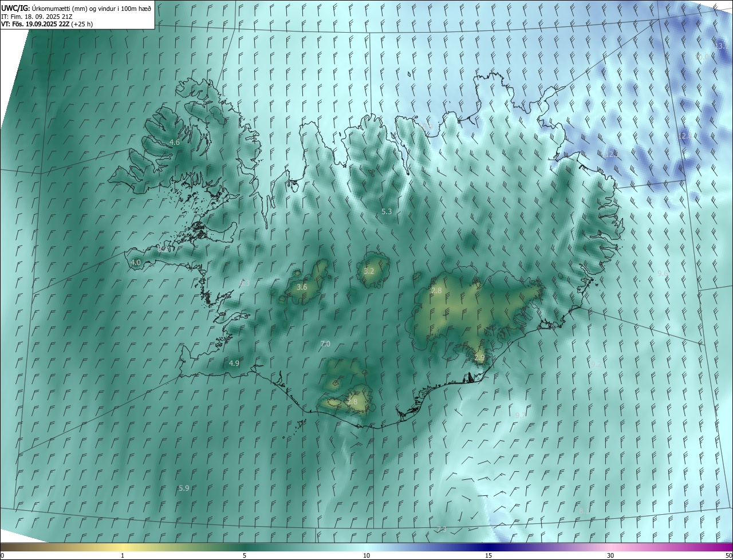Click the 7.3 value on the map
Image resolution: width=733 pixels, height=560 pixels.
click(x=442, y=529)
